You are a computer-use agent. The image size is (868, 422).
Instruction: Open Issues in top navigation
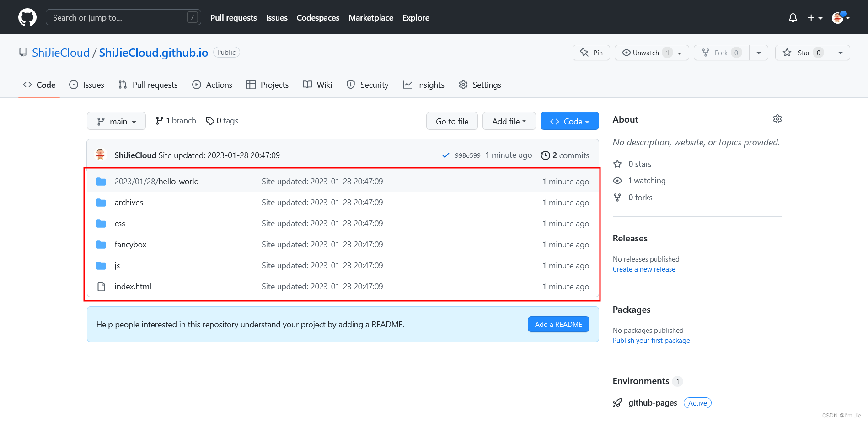(277, 18)
